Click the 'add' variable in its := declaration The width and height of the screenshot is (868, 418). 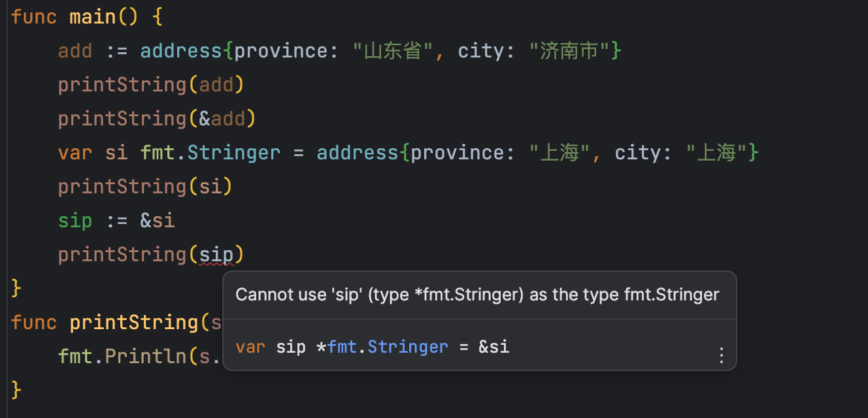[75, 50]
